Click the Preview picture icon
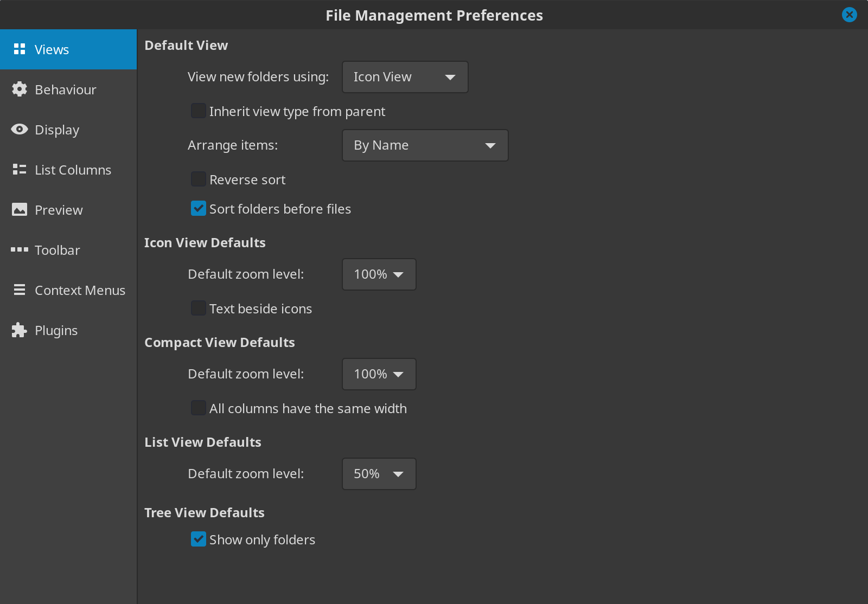This screenshot has height=604, width=868. [20, 210]
